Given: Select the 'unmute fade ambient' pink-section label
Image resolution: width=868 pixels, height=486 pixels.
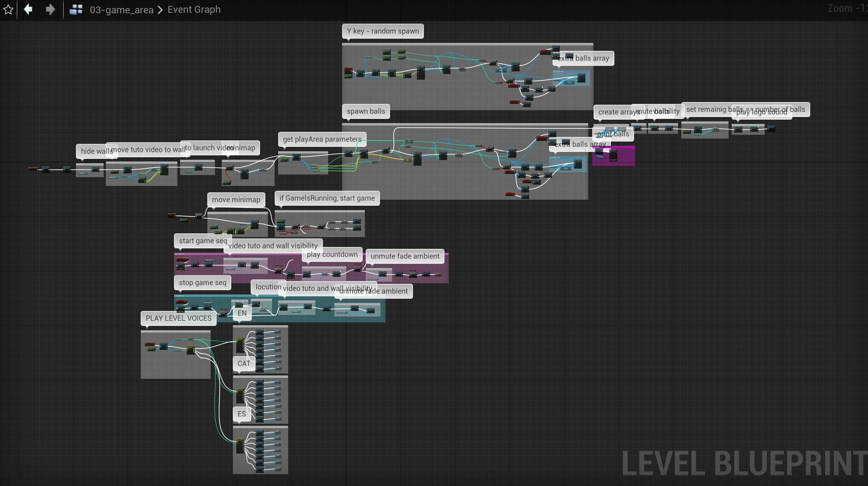Looking at the screenshot, I should point(405,256).
